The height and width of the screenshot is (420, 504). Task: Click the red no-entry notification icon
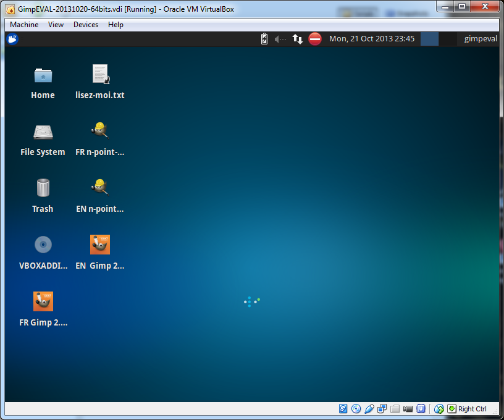[314, 39]
